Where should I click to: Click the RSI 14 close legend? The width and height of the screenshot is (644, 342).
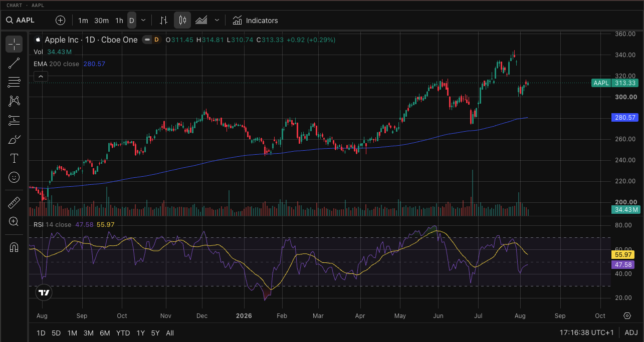click(x=52, y=224)
